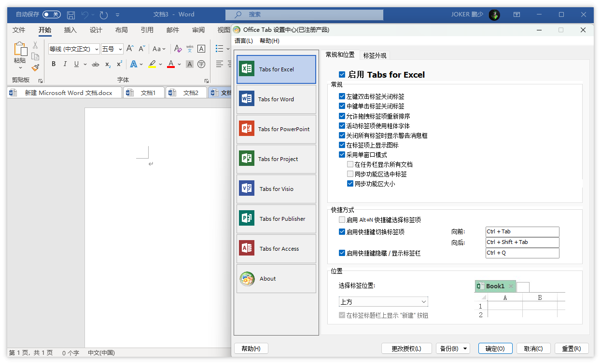
Task: Enable 在任务栏显示所有文档 checkbox
Action: click(x=350, y=164)
